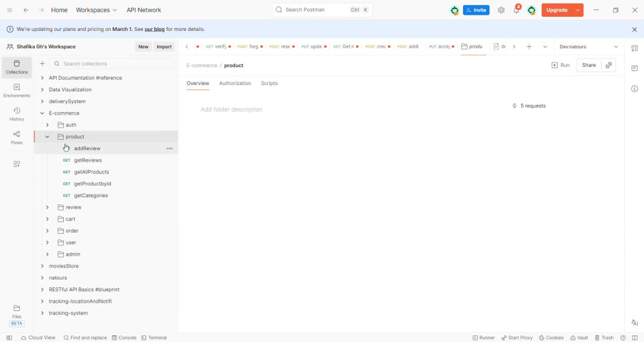Open a new request tab with plus

(x=529, y=47)
